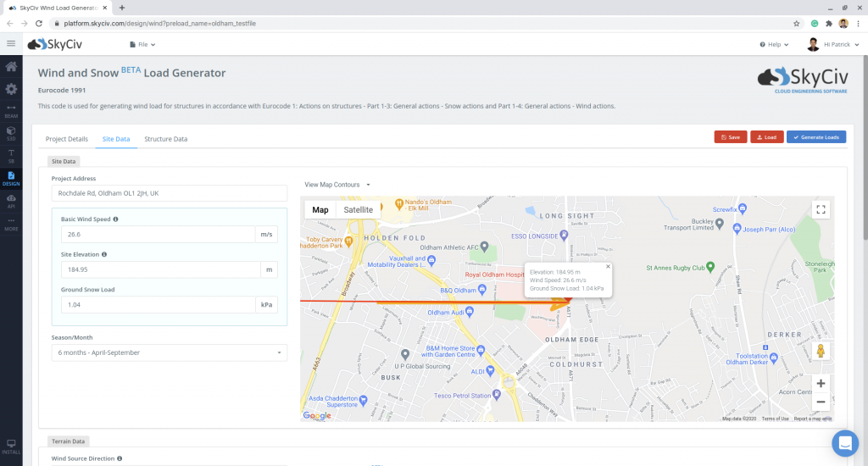Click the settings gear in sidebar
Image resolution: width=868 pixels, height=466 pixels.
click(x=11, y=89)
